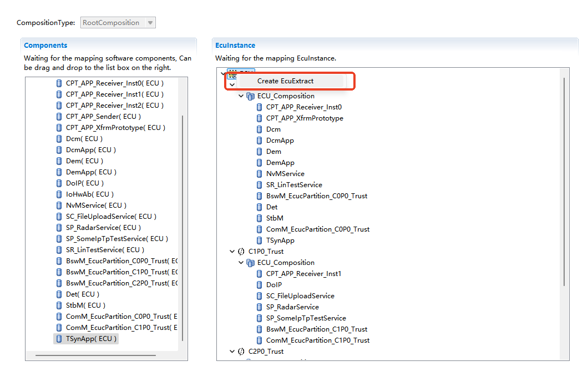Collapse the C1P0_Trust partition node

232,252
